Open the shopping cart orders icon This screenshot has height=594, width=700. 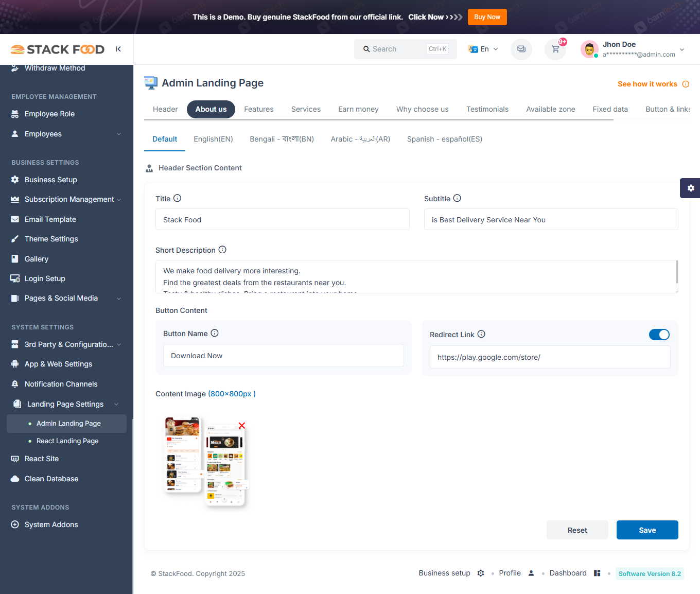click(555, 49)
